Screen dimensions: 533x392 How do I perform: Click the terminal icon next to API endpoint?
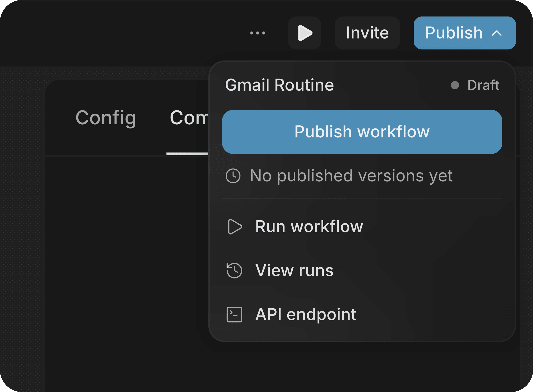234,315
